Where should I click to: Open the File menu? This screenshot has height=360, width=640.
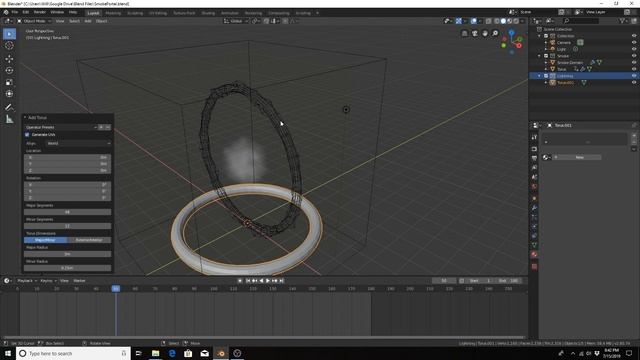(x=15, y=13)
